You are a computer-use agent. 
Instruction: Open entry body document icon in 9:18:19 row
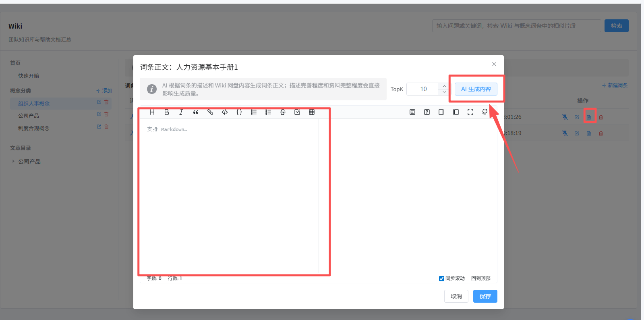(589, 133)
